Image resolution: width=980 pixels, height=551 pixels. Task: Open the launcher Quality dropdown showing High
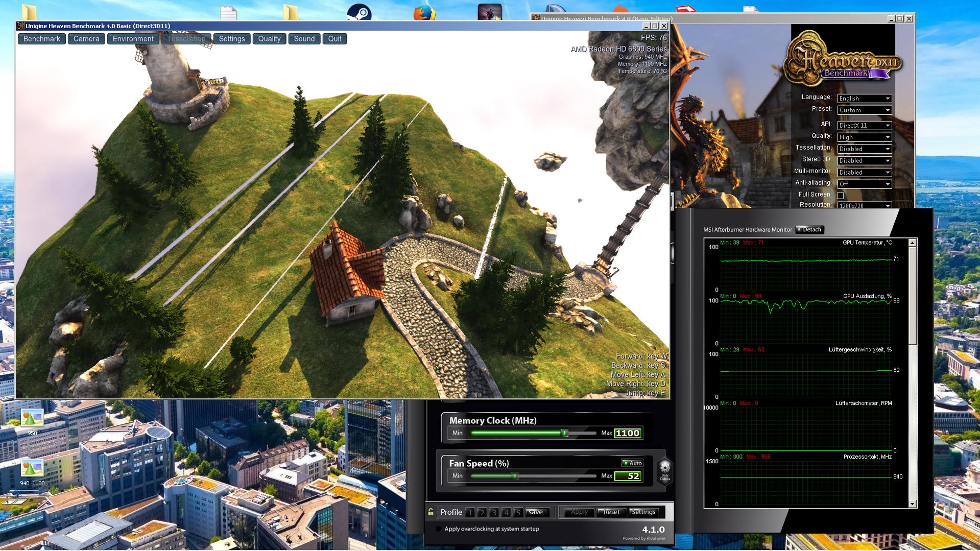[864, 137]
